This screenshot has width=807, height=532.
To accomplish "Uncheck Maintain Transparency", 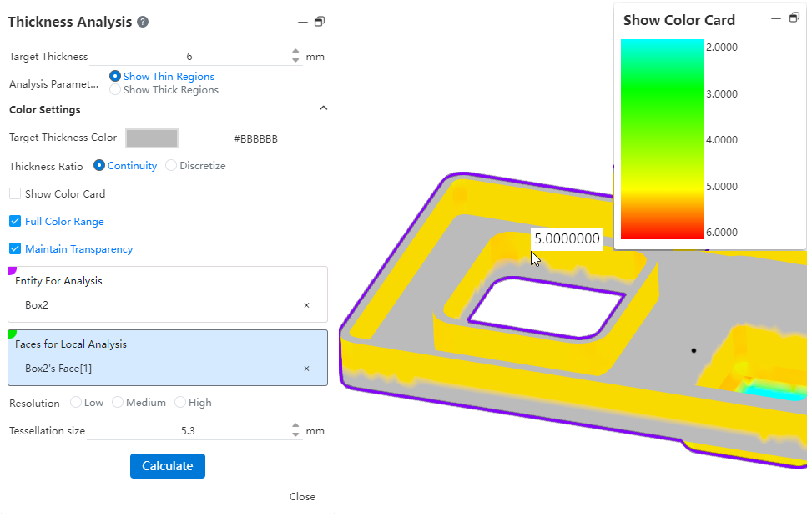I will point(16,248).
